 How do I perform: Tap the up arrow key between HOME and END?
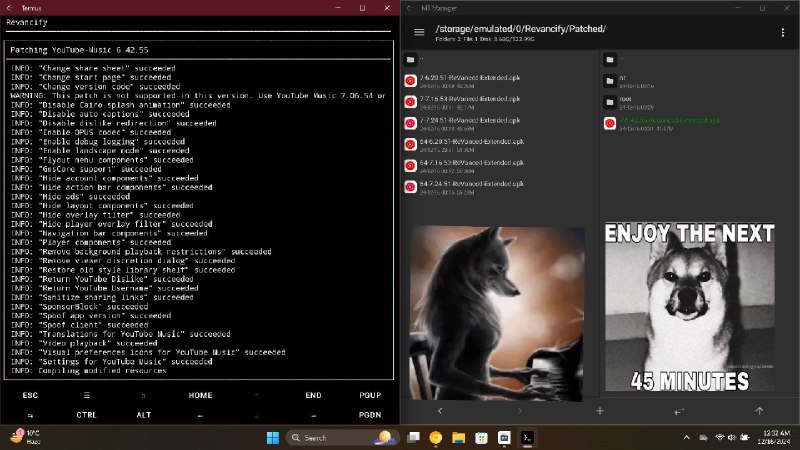(257, 395)
